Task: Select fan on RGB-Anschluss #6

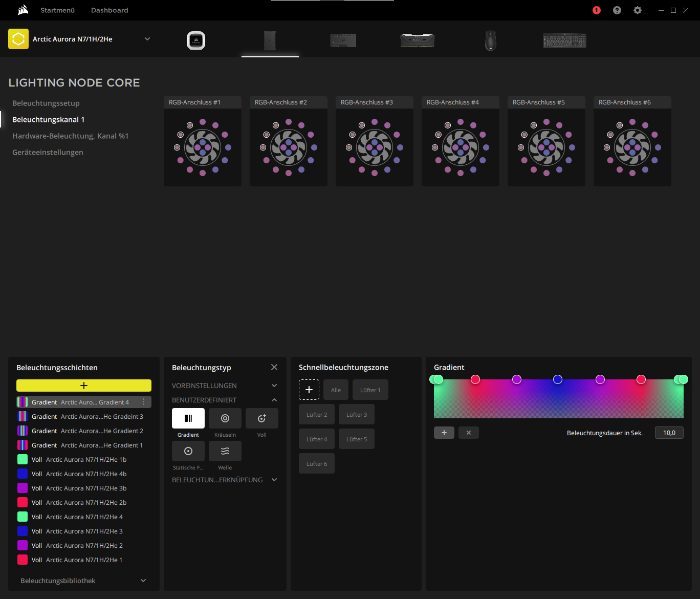Action: 632,147
